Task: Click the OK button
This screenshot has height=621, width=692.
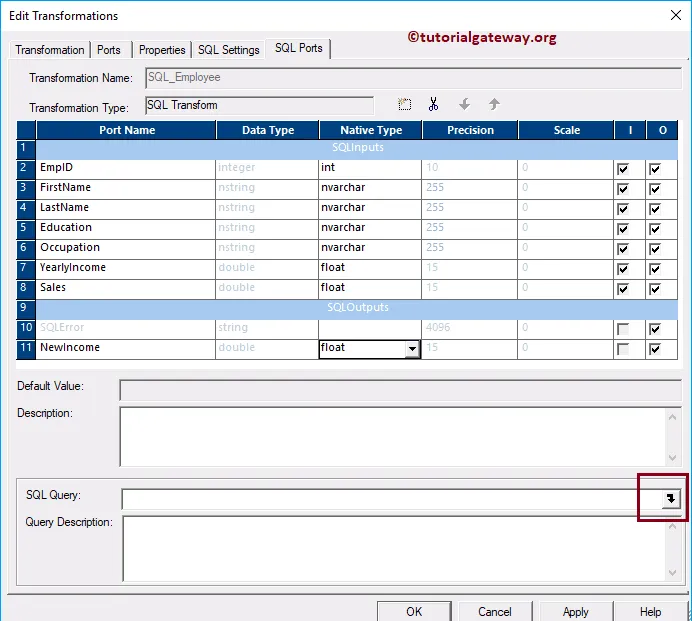Action: [414, 611]
